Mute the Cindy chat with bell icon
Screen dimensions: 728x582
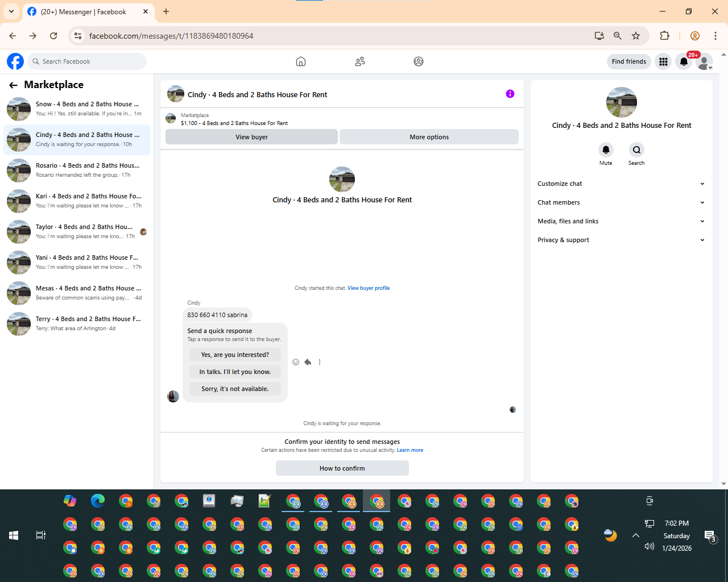606,150
